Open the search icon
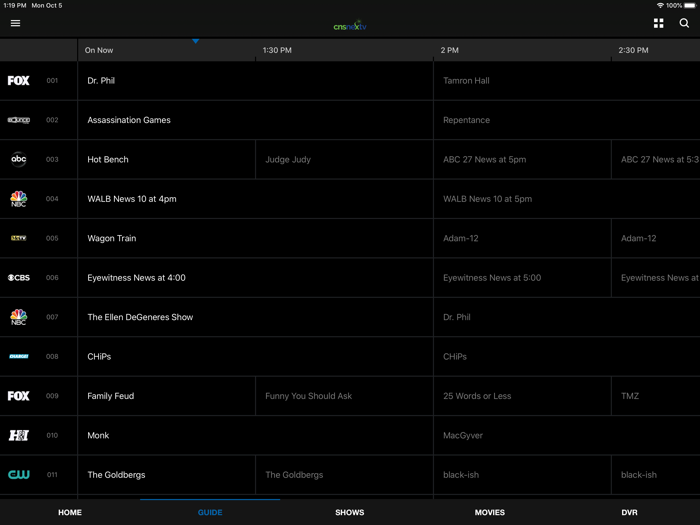This screenshot has width=700, height=525. coord(684,23)
